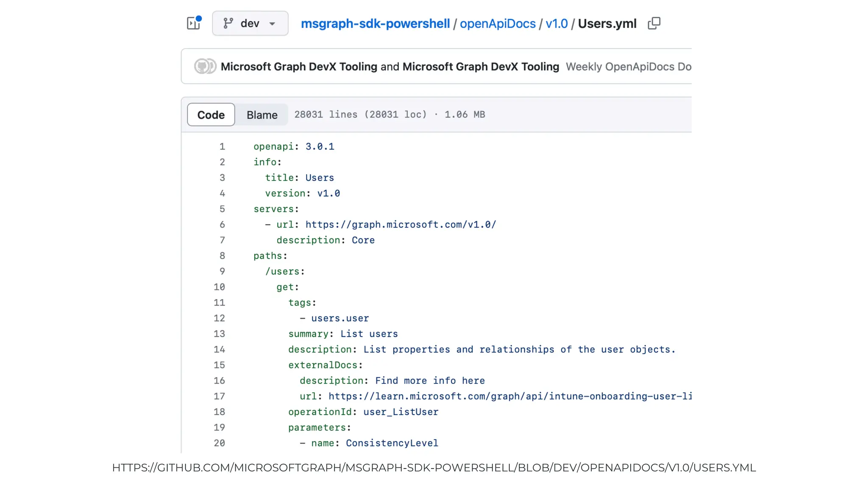
Task: Click the 'List properties and relationships' description
Action: (519, 349)
